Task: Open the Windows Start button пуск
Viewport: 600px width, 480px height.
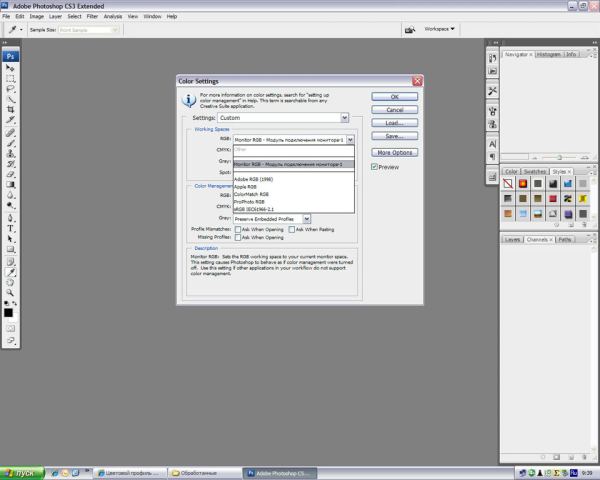Action: [22, 473]
